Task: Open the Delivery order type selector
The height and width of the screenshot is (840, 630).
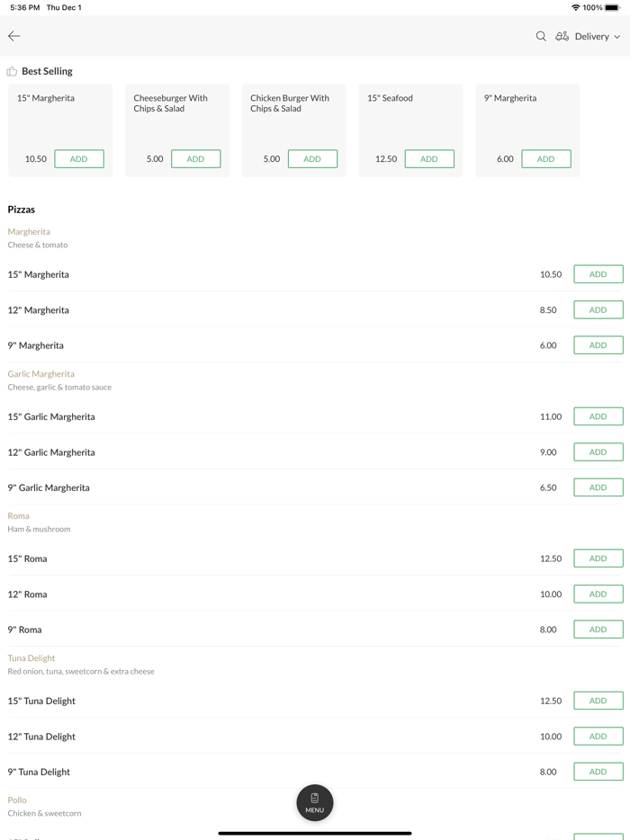Action: (591, 37)
